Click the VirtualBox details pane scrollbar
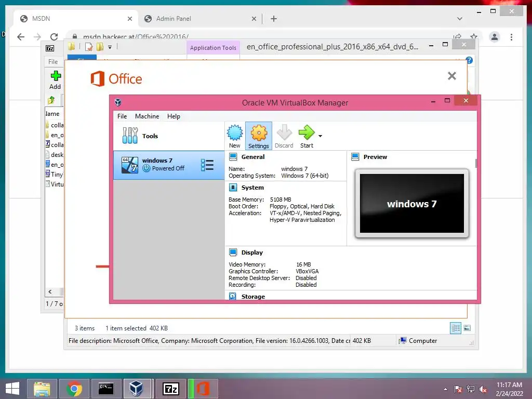This screenshot has height=399, width=532. 476,163
